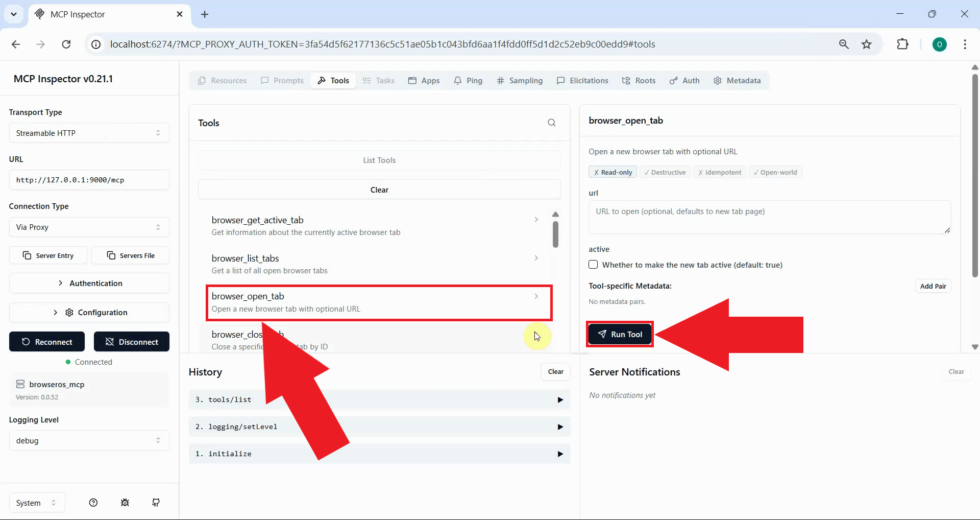
Task: Open the Transport Type dropdown
Action: [x=89, y=133]
